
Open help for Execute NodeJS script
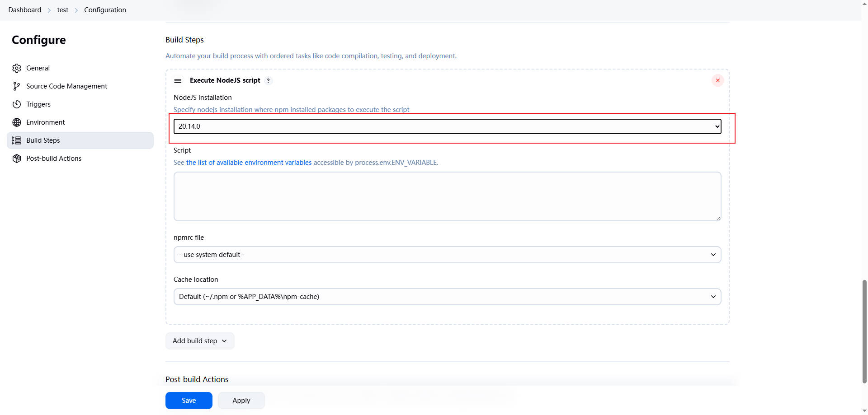(268, 81)
